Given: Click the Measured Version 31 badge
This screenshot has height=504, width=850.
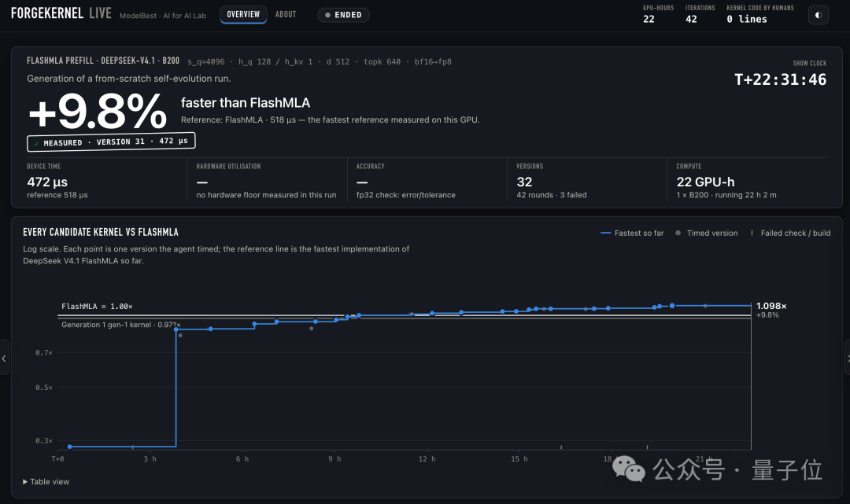Looking at the screenshot, I should (x=111, y=142).
